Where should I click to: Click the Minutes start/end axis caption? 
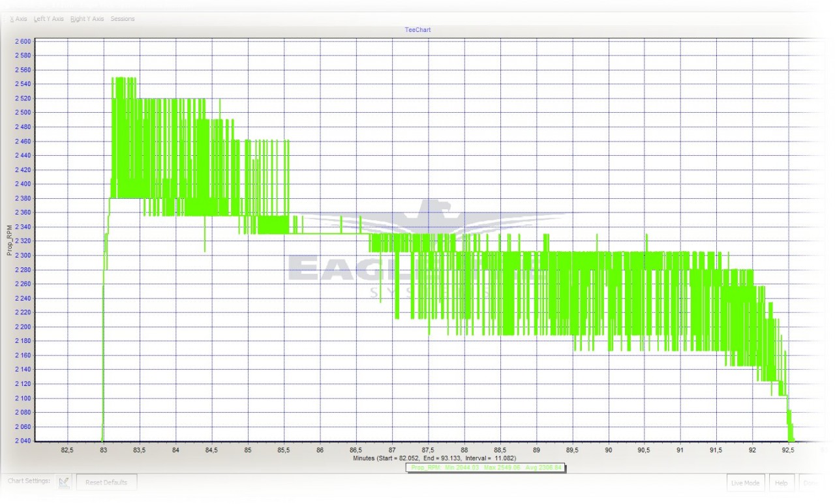coord(435,458)
